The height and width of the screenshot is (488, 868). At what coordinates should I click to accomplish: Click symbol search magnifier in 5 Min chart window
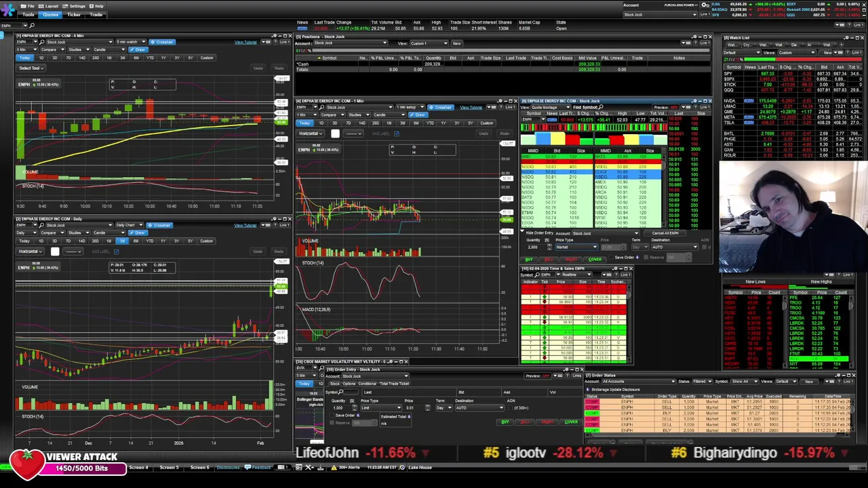[41, 42]
